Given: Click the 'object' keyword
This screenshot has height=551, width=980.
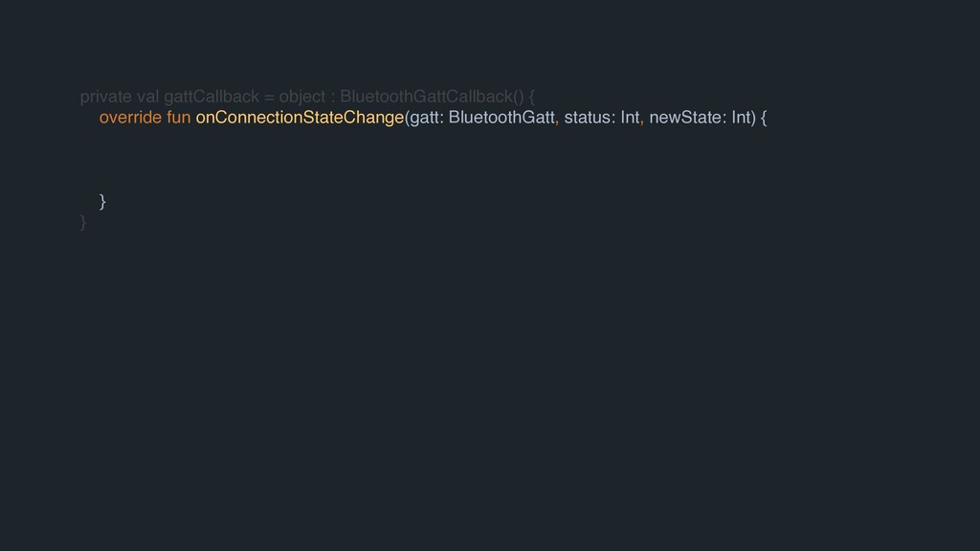Looking at the screenshot, I should pyautogui.click(x=302, y=97).
